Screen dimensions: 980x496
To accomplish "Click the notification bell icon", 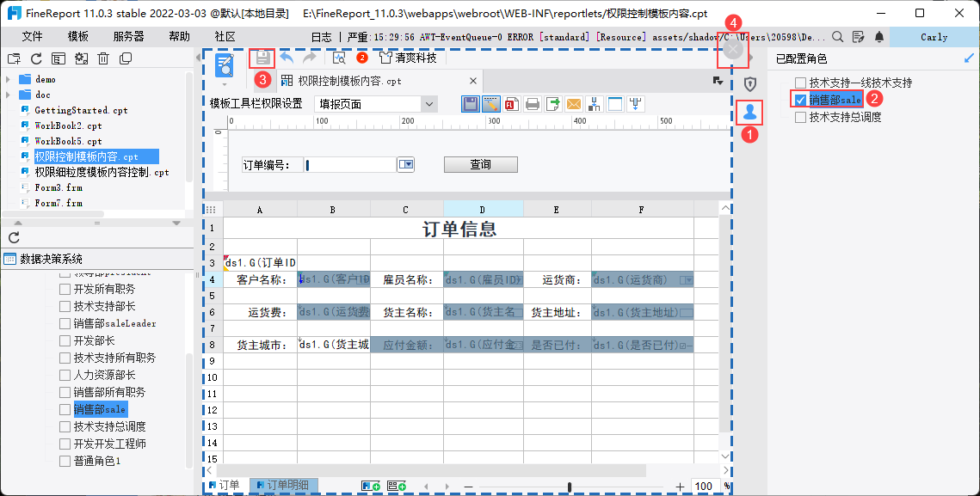I will click(x=879, y=37).
